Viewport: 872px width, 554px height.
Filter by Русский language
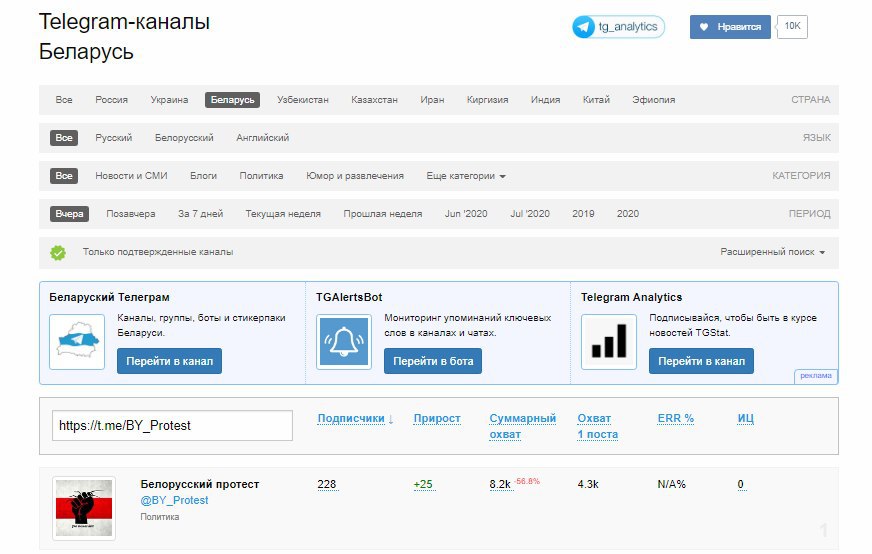coord(113,137)
